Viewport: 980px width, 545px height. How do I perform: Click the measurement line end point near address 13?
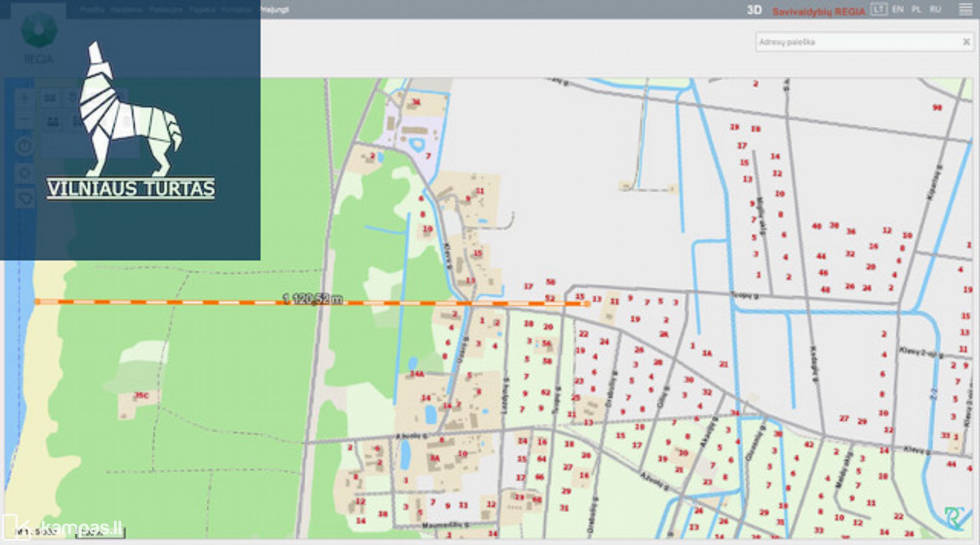[x=586, y=304]
